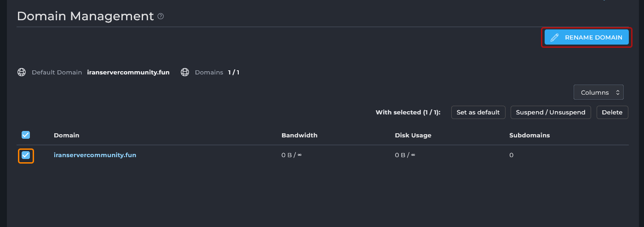This screenshot has width=644, height=227.
Task: Click the help icon beside Domain Management
Action: [x=161, y=17]
